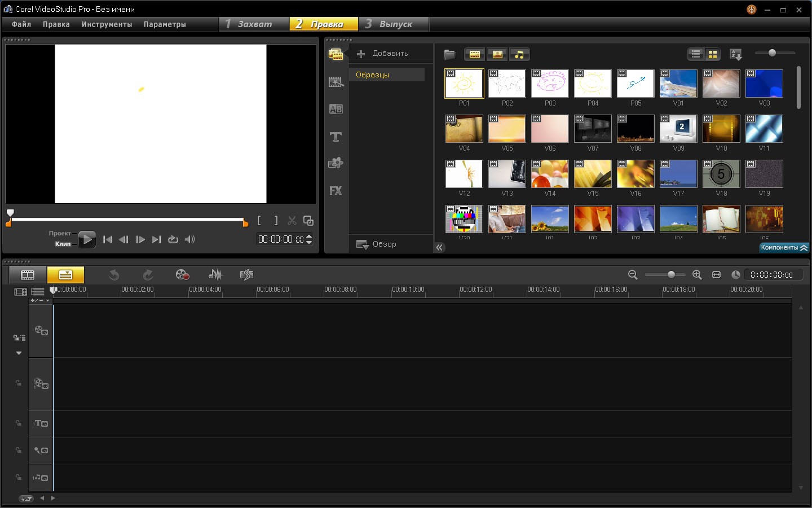Open the FX filters panel

(336, 191)
